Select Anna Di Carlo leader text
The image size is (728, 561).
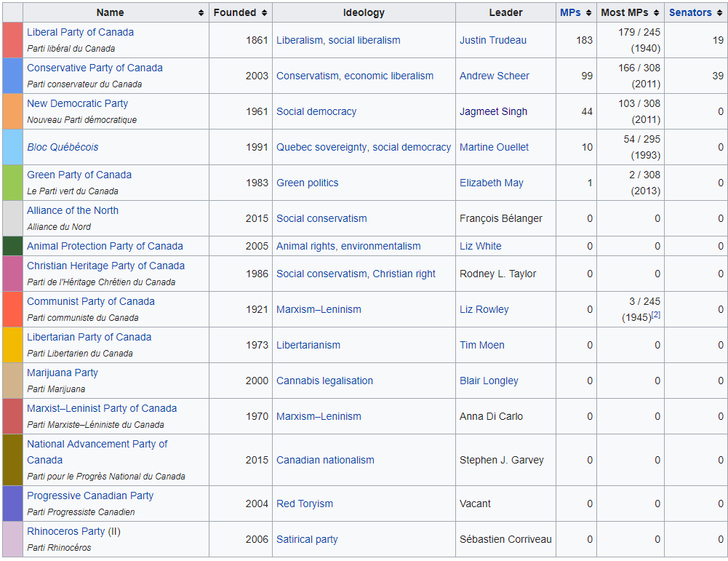(x=491, y=417)
